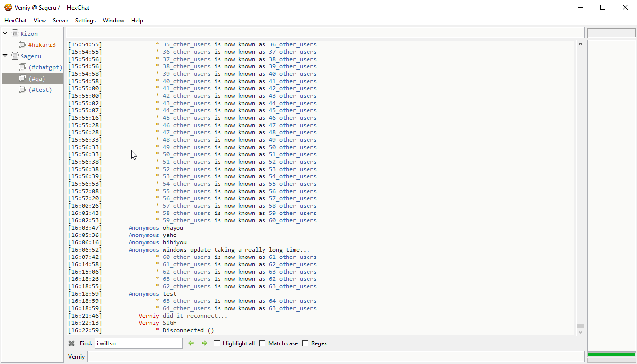Viewport: 637px width, 364px height.
Task: Click the 'ohayou' message
Action: [x=173, y=228]
